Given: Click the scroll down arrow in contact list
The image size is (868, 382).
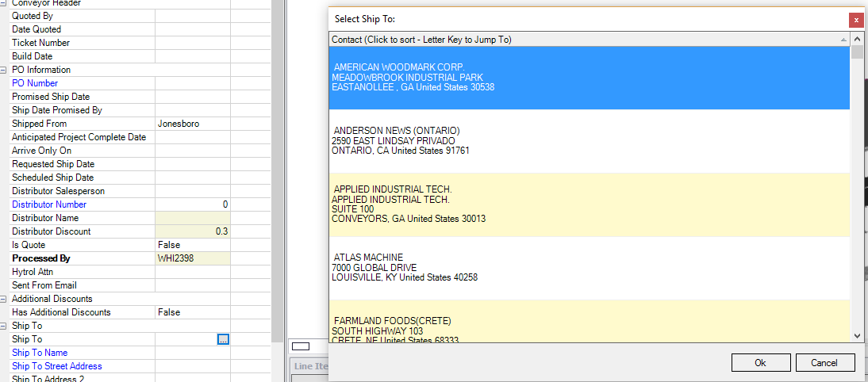Looking at the screenshot, I should coord(857,335).
